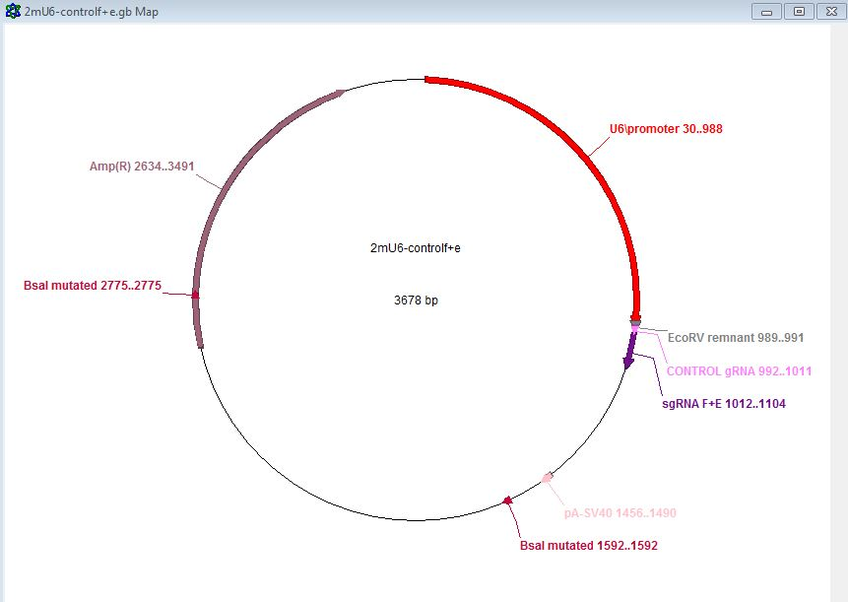848x602 pixels.
Task: Select the CONTROL gRNA 992..1011 label
Action: [739, 371]
